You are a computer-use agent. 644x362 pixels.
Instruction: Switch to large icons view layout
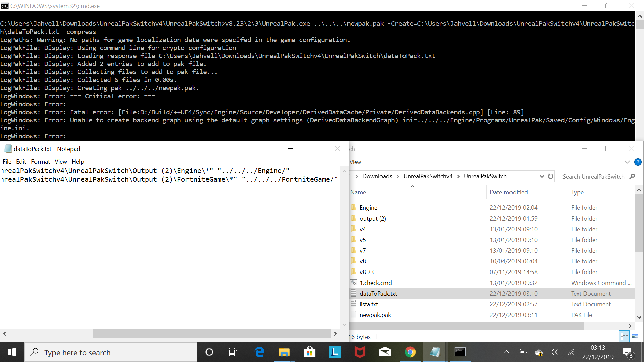coord(635,336)
